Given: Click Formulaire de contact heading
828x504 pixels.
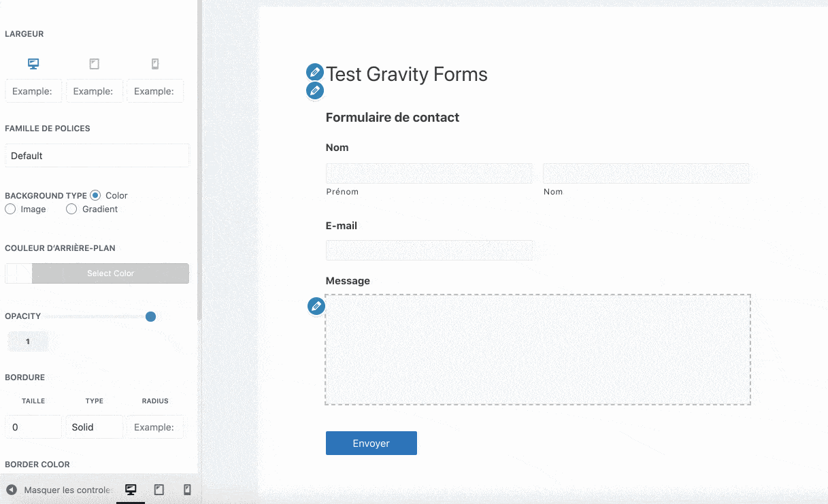Looking at the screenshot, I should pyautogui.click(x=393, y=118).
